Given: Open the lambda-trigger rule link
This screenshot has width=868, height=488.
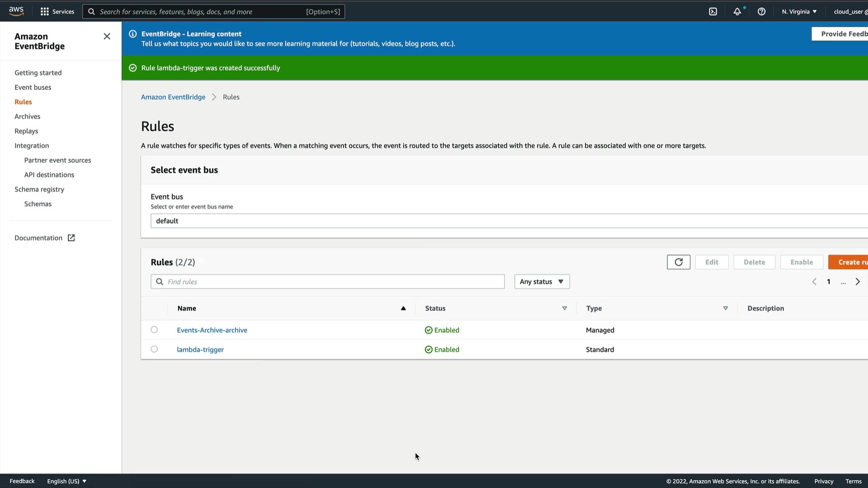Looking at the screenshot, I should coord(200,349).
